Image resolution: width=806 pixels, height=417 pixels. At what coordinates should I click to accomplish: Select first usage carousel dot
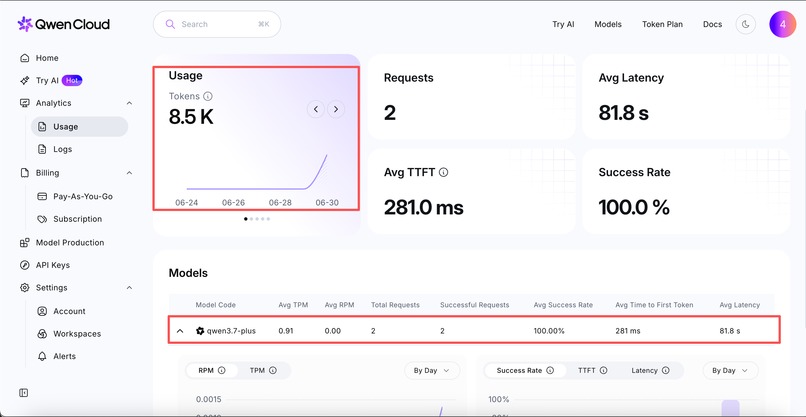(x=246, y=219)
